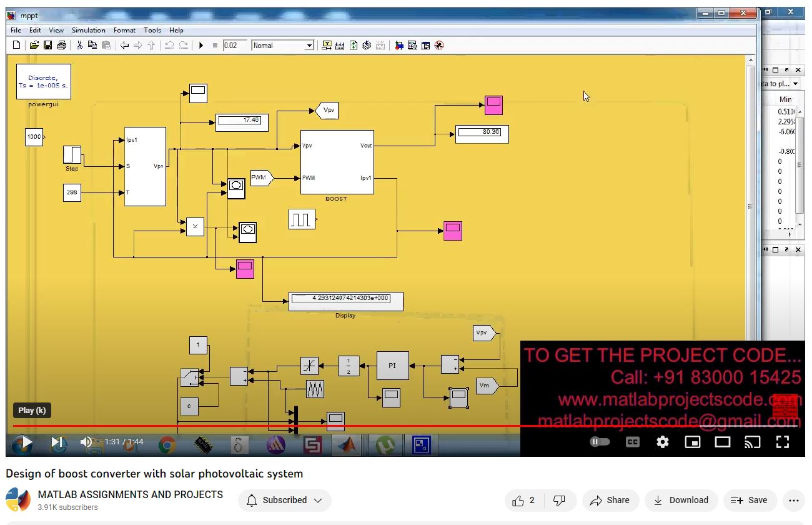Click the powergui Discrete block
This screenshot has height=525, width=812.
coord(44,81)
